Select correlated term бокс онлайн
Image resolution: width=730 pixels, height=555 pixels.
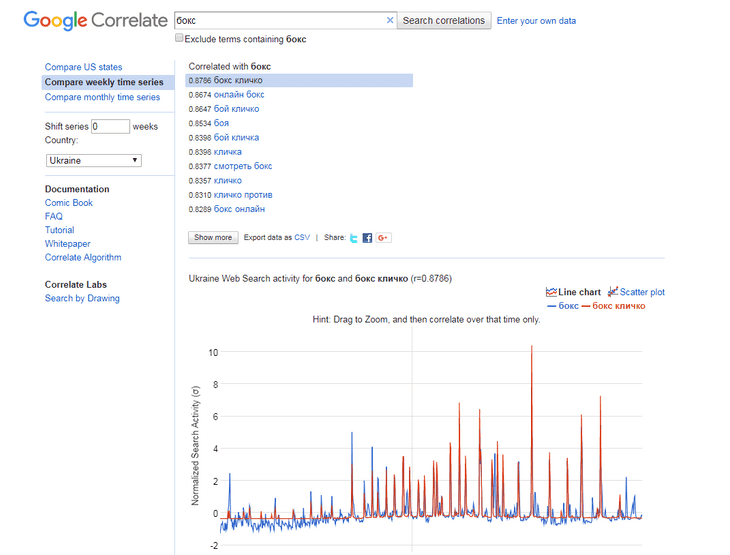239,209
